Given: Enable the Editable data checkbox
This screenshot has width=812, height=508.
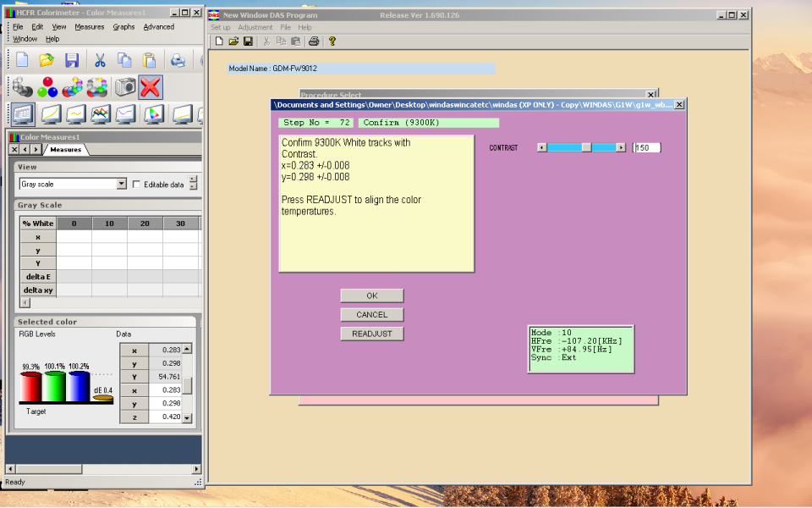Looking at the screenshot, I should 137,184.
